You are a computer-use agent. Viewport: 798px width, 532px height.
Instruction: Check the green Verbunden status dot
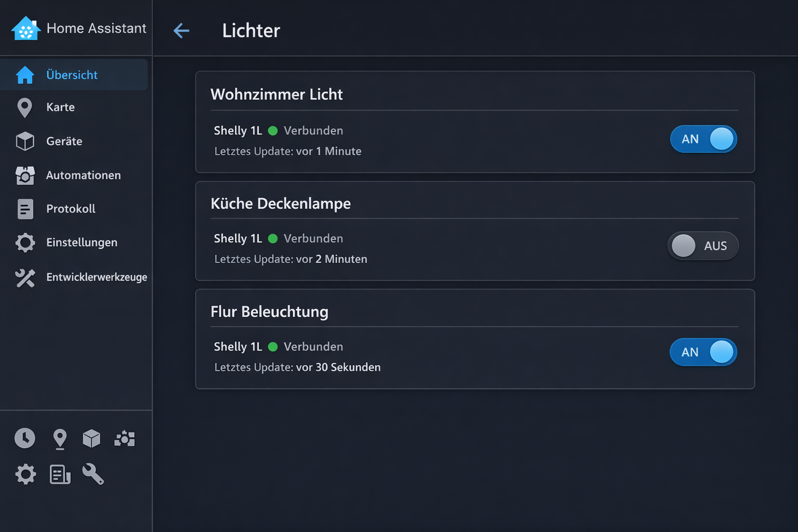click(x=272, y=131)
